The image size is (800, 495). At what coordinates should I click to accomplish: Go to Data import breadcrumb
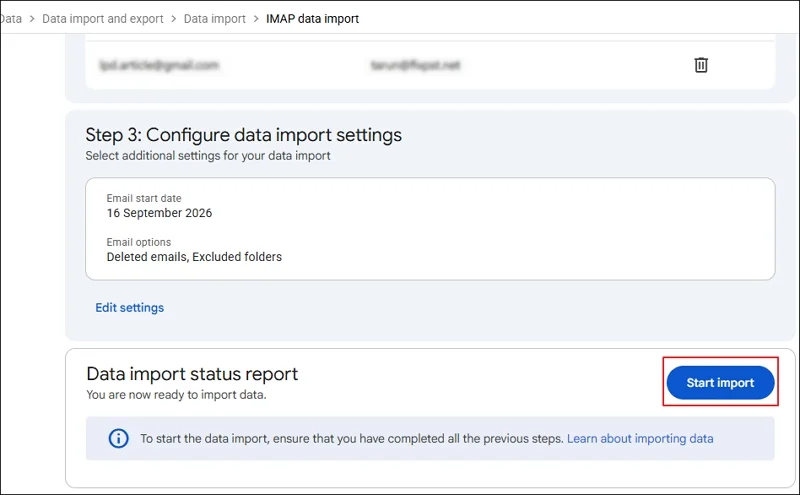(x=214, y=19)
